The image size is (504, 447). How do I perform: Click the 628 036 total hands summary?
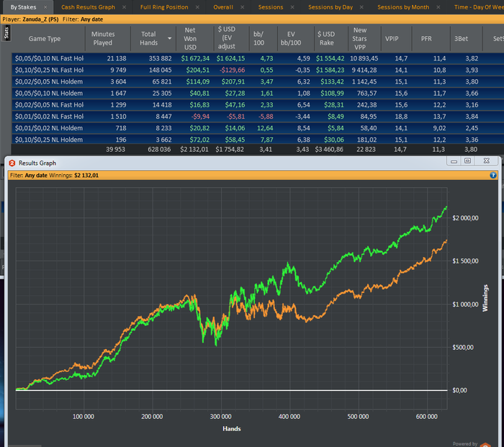pos(159,150)
